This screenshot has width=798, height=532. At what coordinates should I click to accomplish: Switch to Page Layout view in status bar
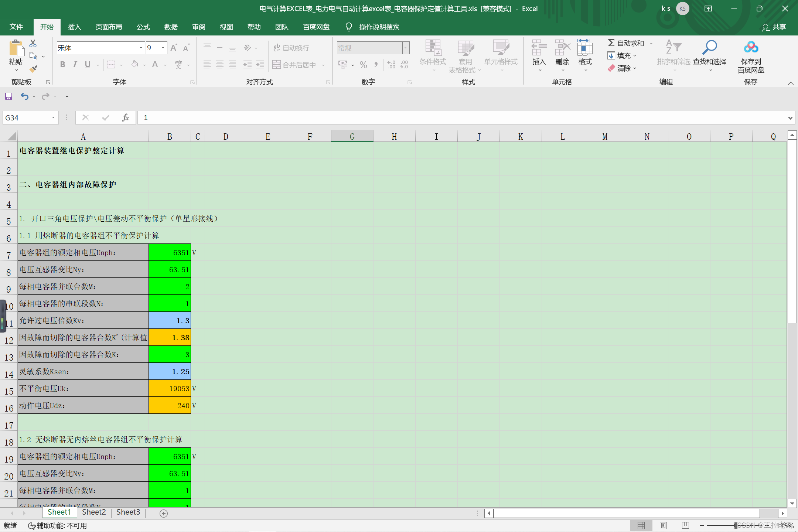pos(663,525)
